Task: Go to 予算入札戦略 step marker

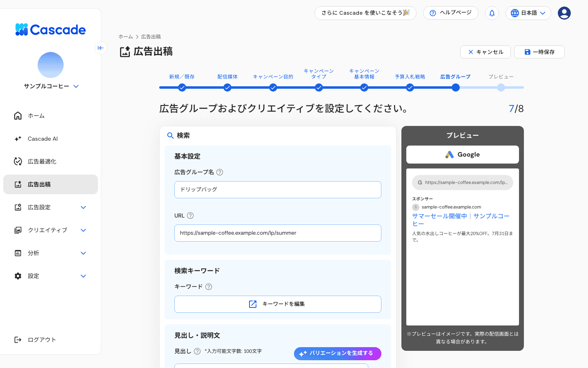Action: coord(410,88)
